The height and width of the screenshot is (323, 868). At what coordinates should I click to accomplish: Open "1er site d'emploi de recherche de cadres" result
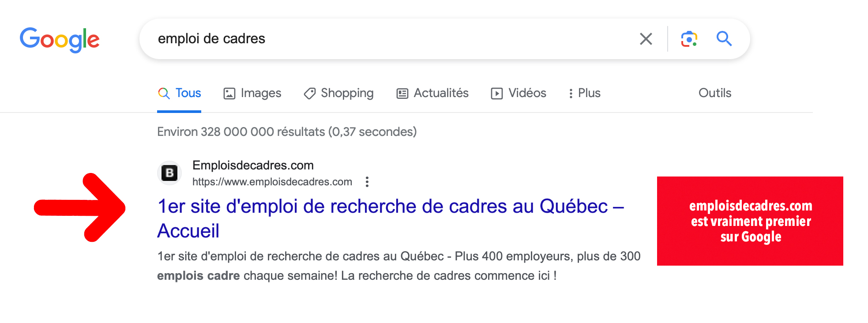(391, 218)
